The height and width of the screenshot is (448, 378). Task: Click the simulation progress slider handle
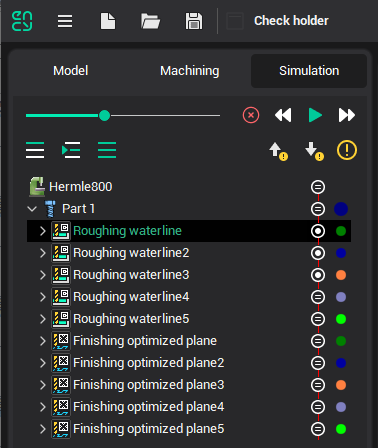click(104, 116)
